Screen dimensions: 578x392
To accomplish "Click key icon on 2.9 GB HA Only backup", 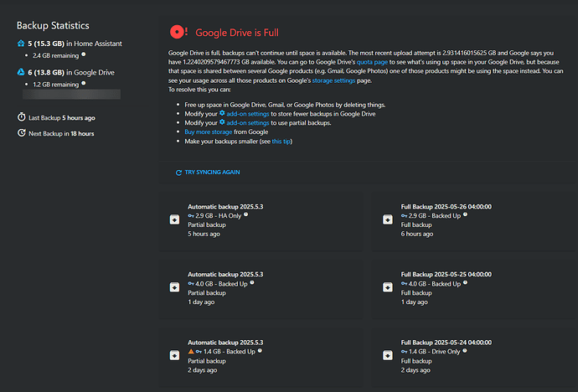I will click(x=191, y=216).
